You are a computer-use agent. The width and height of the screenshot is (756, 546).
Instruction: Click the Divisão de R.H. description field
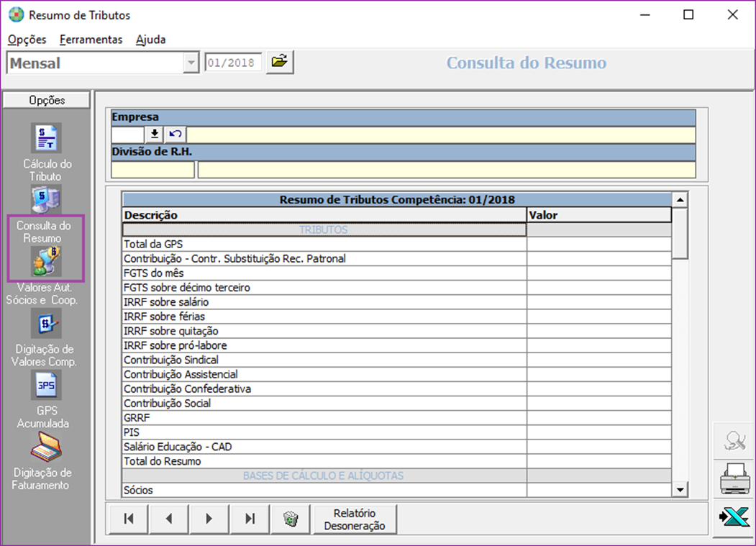(x=447, y=170)
